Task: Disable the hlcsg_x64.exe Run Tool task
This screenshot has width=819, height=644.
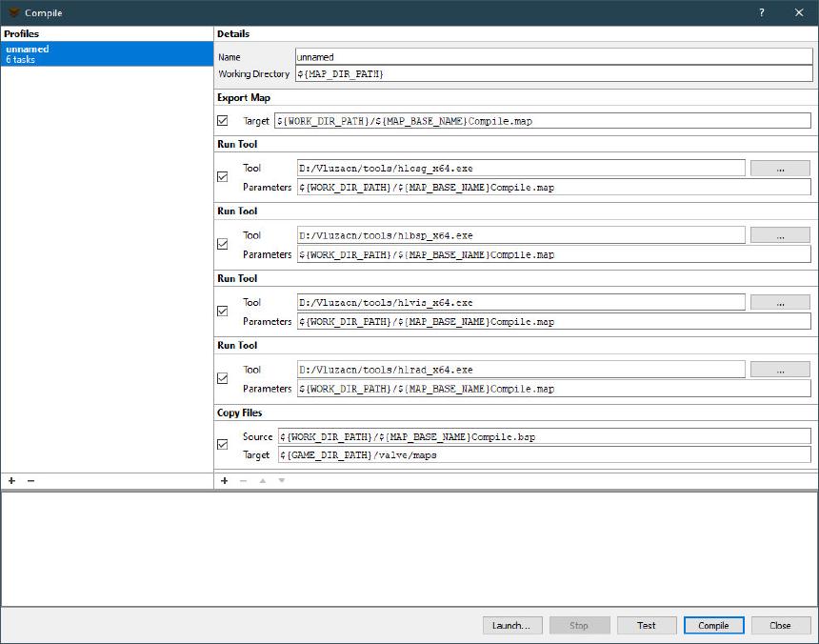Action: click(x=223, y=176)
